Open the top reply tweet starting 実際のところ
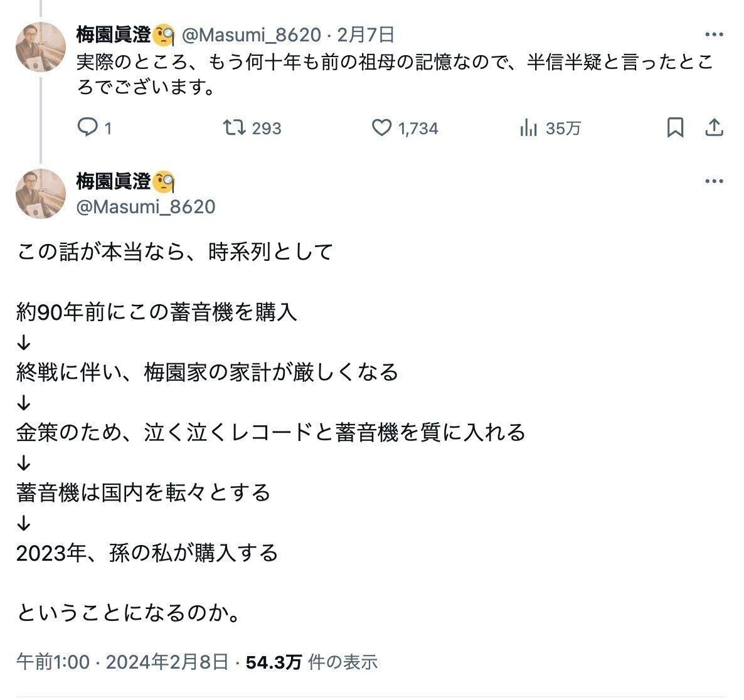744x700 pixels. coord(395,75)
